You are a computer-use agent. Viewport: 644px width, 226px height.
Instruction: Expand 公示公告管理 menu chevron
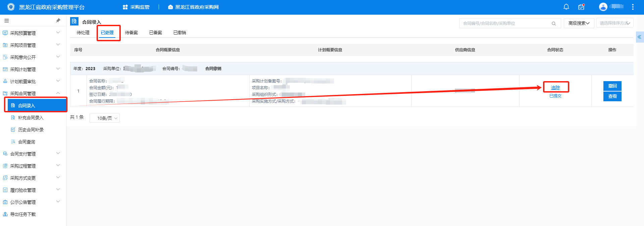coord(58,202)
